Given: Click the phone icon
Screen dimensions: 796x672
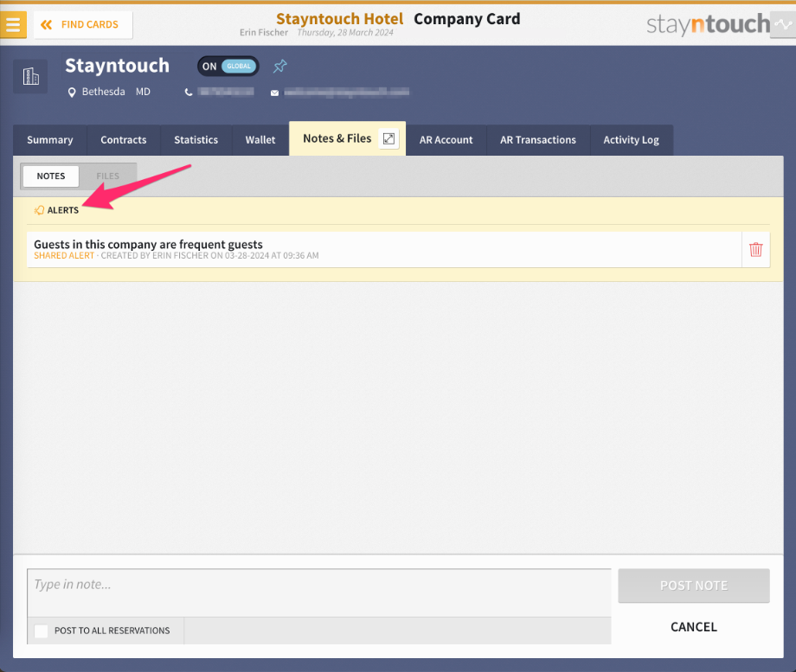Looking at the screenshot, I should click(x=189, y=93).
